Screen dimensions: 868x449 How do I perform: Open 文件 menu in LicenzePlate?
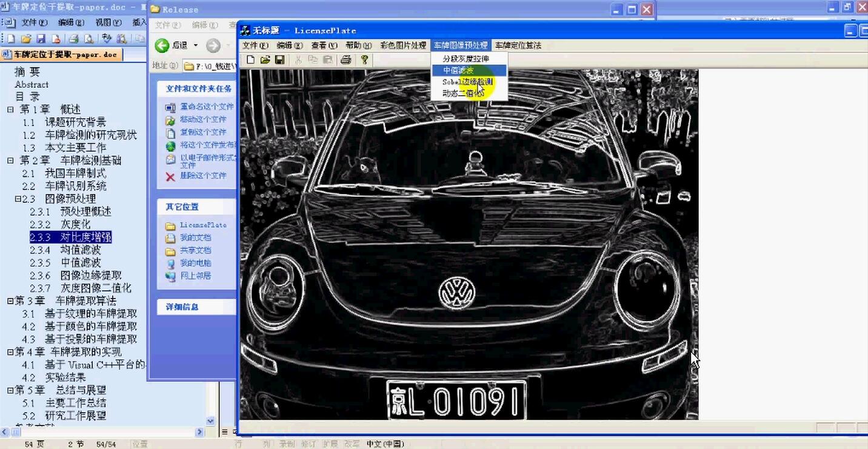click(255, 45)
